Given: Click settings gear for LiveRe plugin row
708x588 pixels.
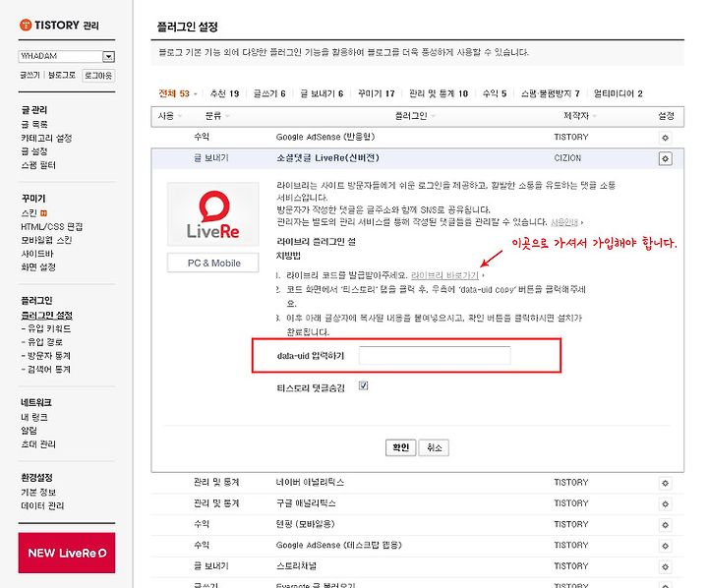Looking at the screenshot, I should tap(665, 158).
